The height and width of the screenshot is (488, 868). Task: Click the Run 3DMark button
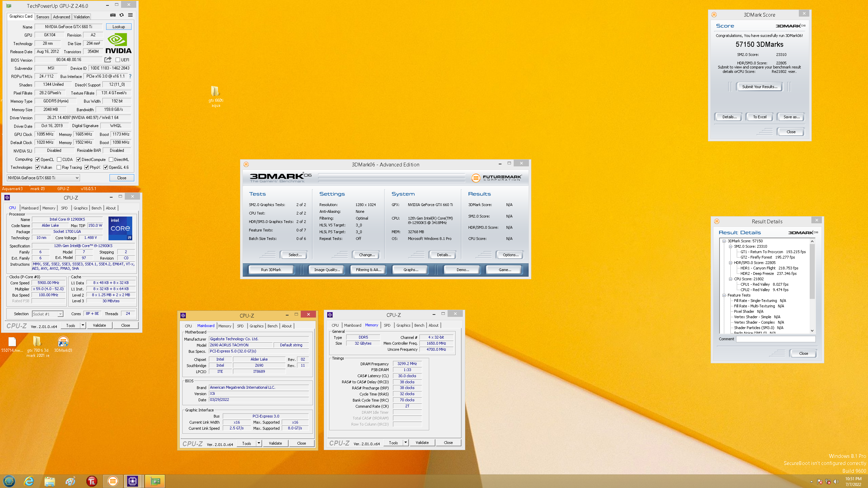(271, 270)
